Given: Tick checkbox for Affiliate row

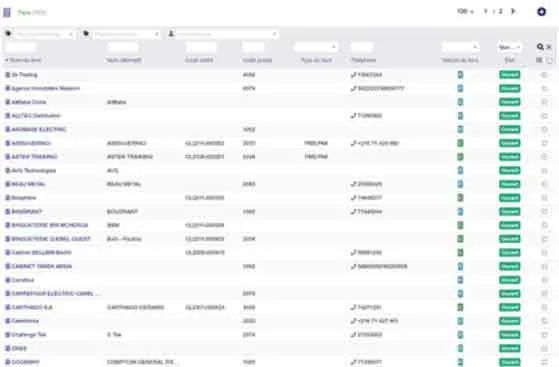Looking at the screenshot, I should pos(544,102).
